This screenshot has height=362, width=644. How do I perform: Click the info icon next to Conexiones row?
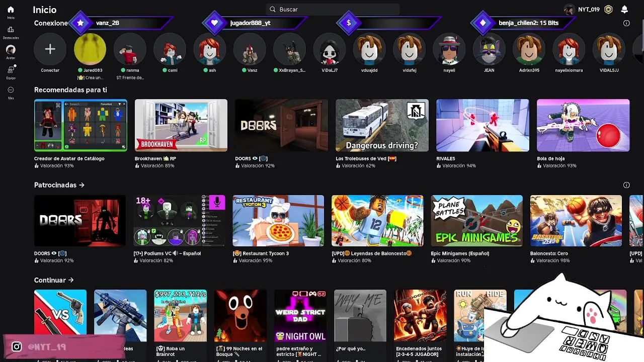626,23
